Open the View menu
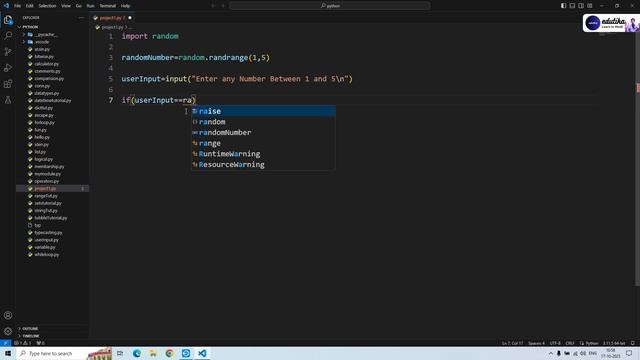Image resolution: width=640 pixels, height=360 pixels. pyautogui.click(x=66, y=6)
